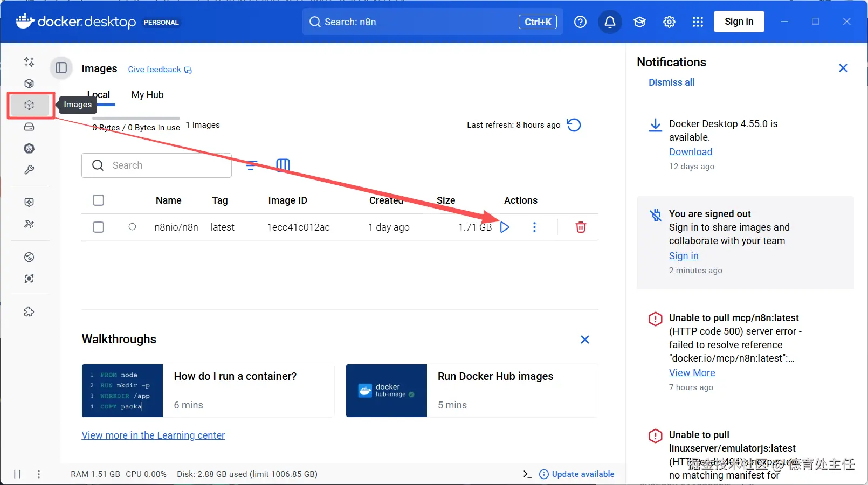The image size is (868, 485).
Task: Open the apps grid icon in header
Action: [698, 22]
